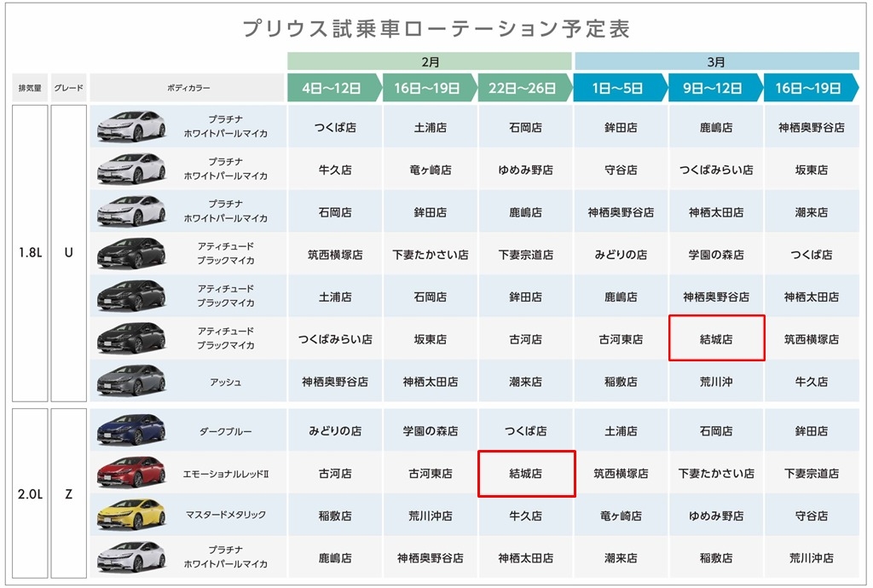This screenshot has width=873, height=588.
Task: Select the 9日〜12日 date header
Action: tap(715, 88)
